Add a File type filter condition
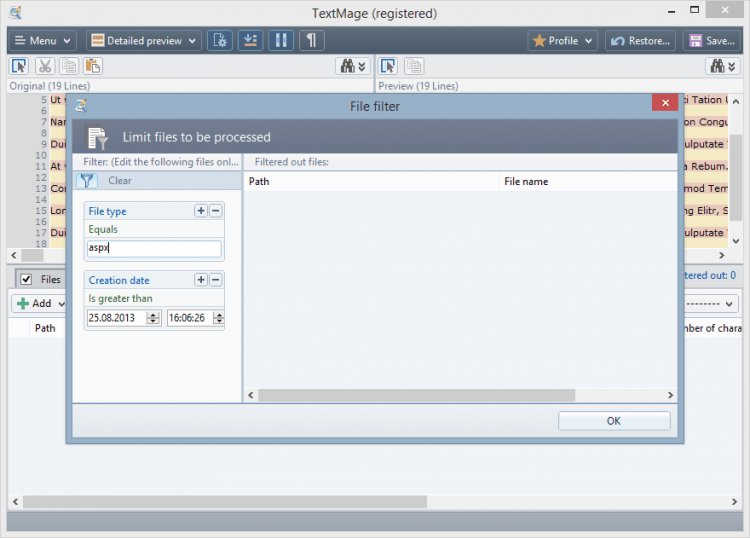This screenshot has height=538, width=750. point(201,211)
